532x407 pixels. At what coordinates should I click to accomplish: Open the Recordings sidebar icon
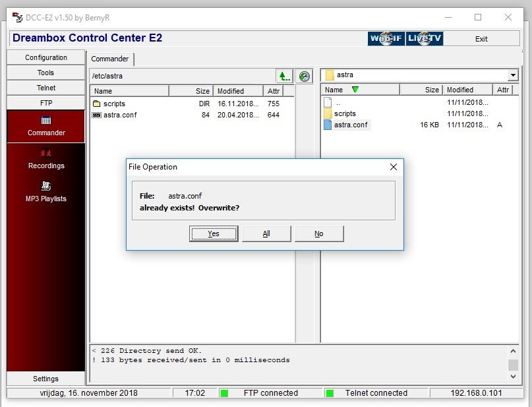tap(46, 154)
